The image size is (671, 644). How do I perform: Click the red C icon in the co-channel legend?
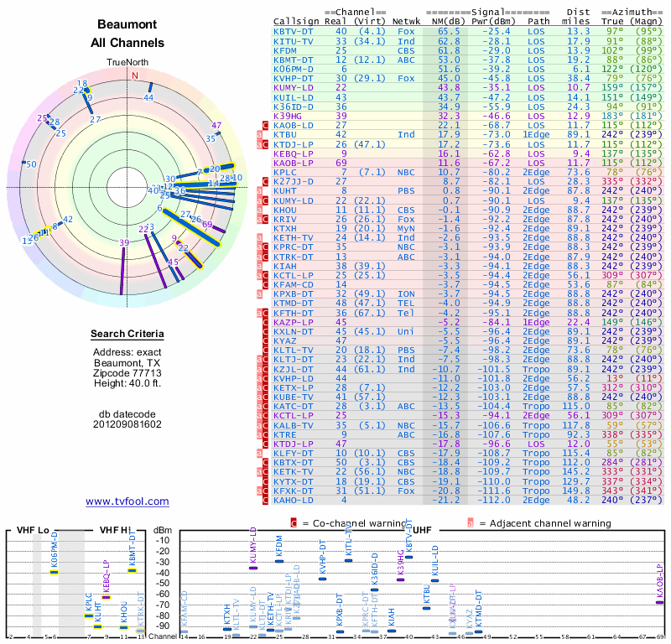click(294, 523)
